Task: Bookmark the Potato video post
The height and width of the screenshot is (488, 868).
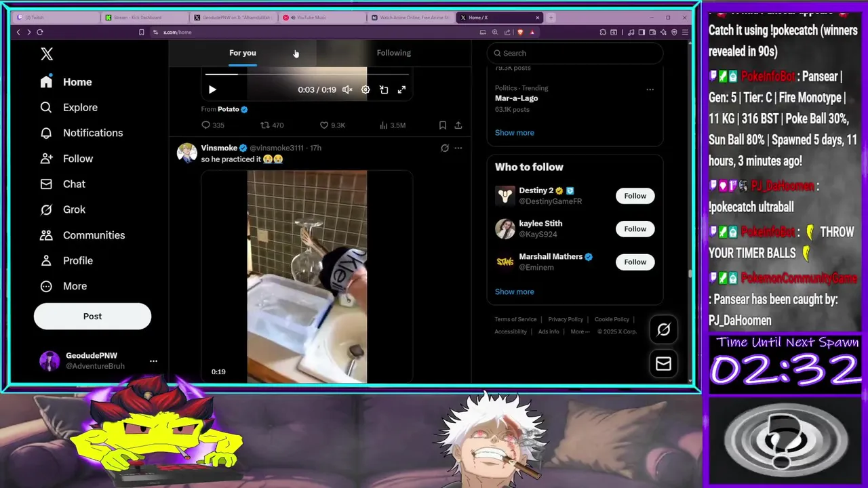Action: pos(443,125)
